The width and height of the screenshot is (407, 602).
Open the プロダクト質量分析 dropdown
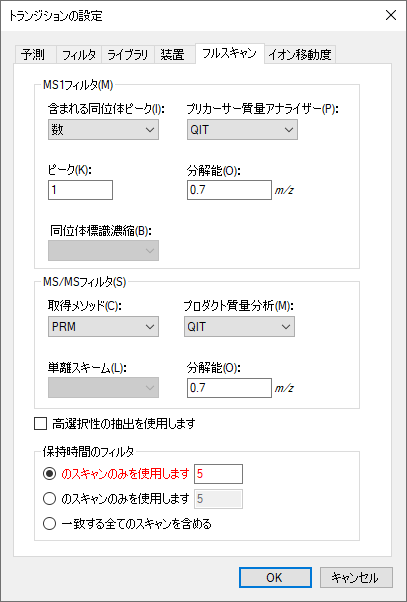pos(239,327)
